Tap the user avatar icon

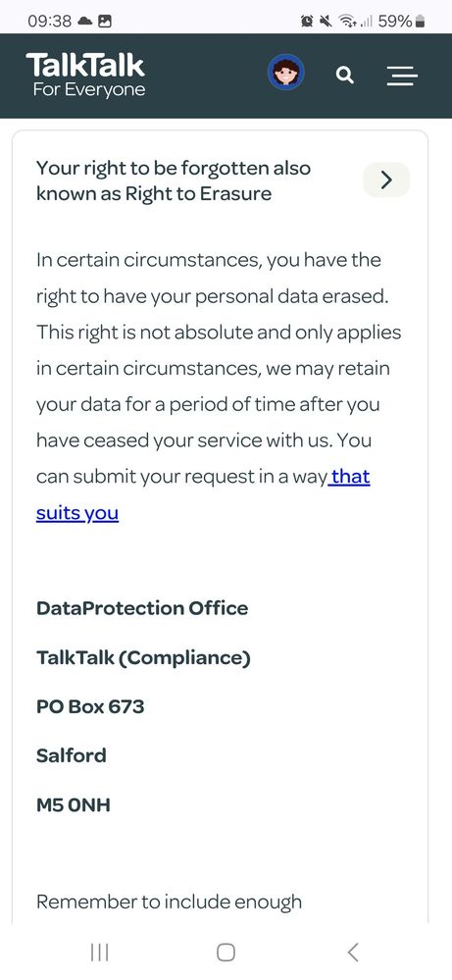pyautogui.click(x=286, y=73)
